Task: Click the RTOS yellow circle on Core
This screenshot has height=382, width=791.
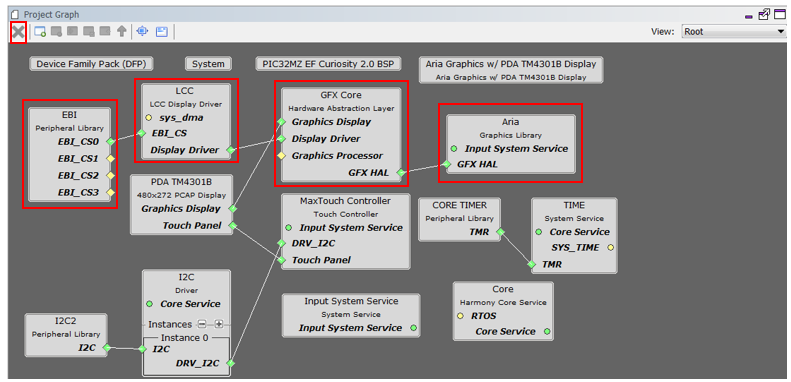Action: click(x=461, y=316)
